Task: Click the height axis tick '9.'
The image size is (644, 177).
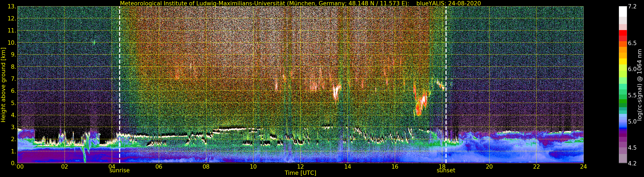Action: (x=14, y=55)
